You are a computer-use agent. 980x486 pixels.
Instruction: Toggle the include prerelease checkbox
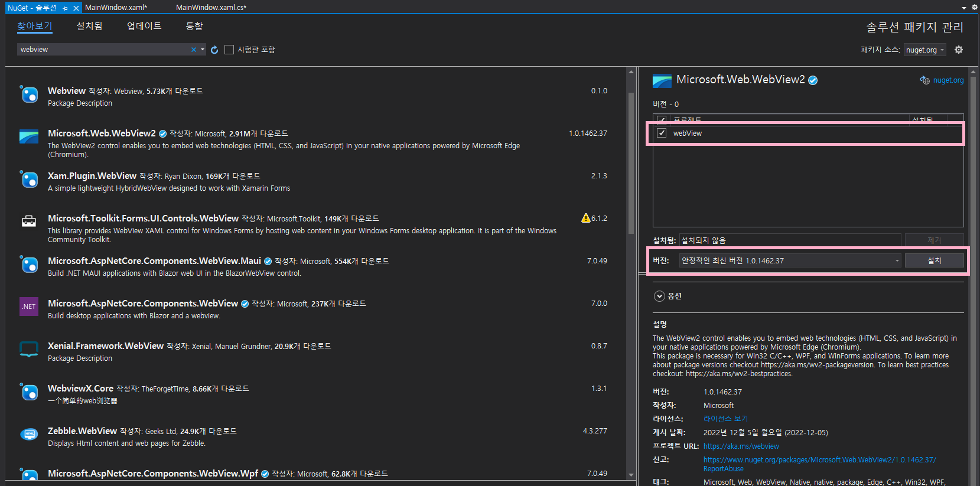pyautogui.click(x=229, y=50)
